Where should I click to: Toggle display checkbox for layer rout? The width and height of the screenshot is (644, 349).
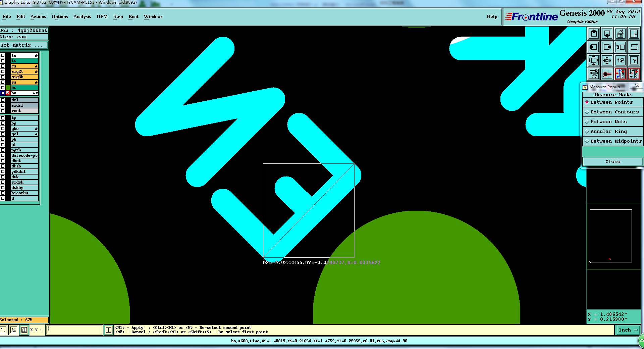tap(3, 111)
